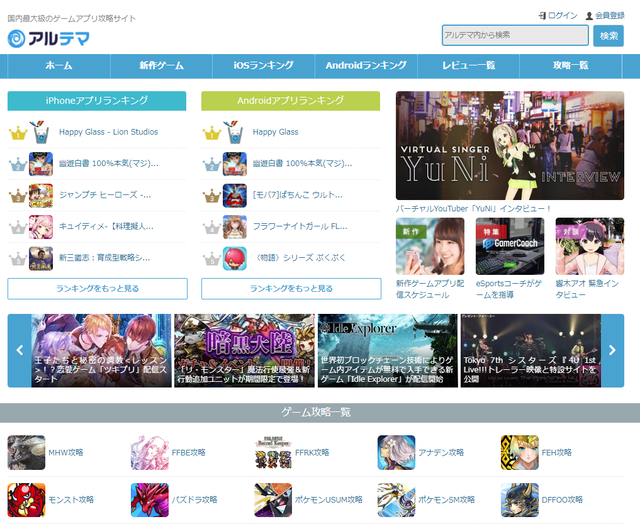Open [モバ7]ぱちんこ ウルトラマン app icon

pos(235,195)
